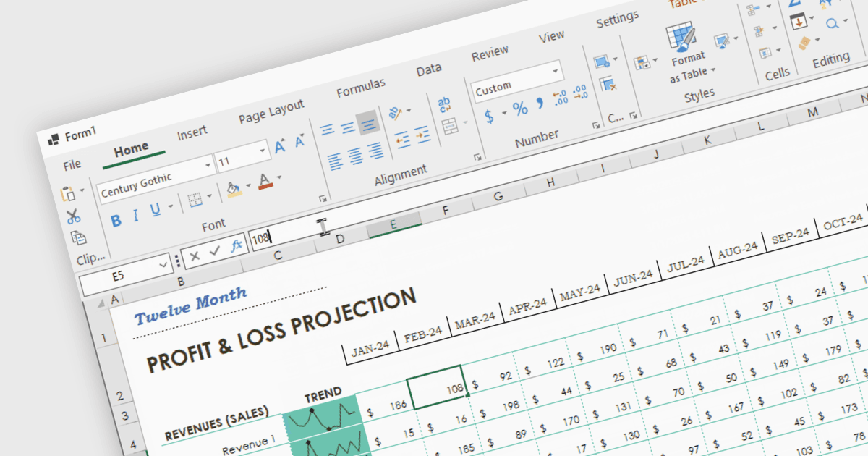Switch to the Page Layout tab

pyautogui.click(x=272, y=112)
